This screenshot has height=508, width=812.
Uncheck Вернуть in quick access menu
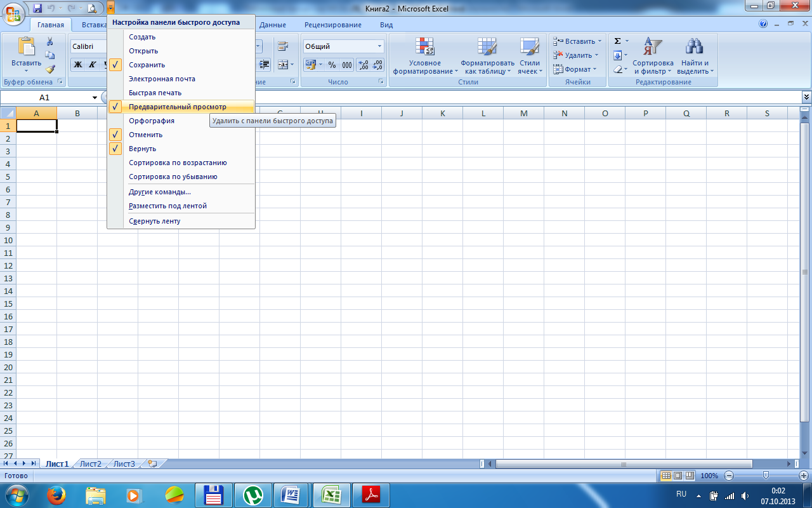(181, 149)
